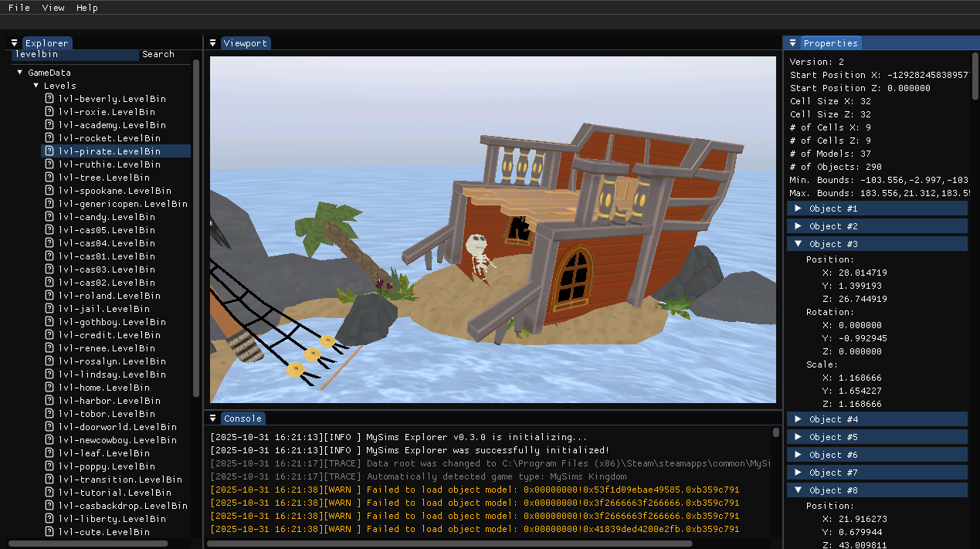Click the file icon beside lvl-tutorial.LevelBin
The image size is (980, 549).
tap(50, 492)
